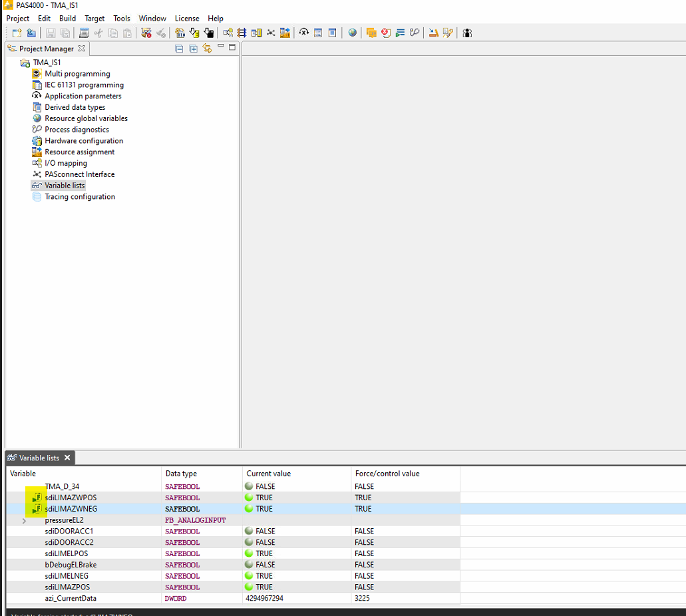Image resolution: width=686 pixels, height=616 pixels.
Task: Minimize the Project Manager panel
Action: (x=221, y=47)
